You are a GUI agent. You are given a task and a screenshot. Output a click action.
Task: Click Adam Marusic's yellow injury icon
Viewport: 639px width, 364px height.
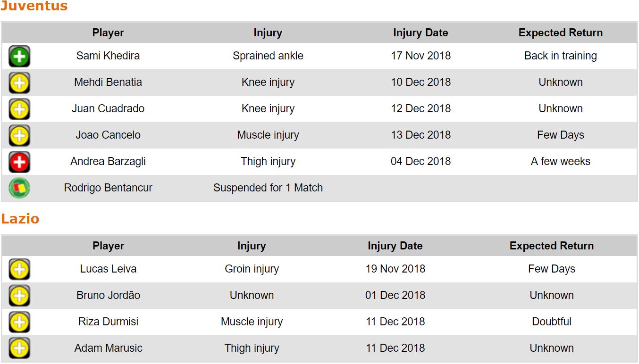[x=19, y=349]
